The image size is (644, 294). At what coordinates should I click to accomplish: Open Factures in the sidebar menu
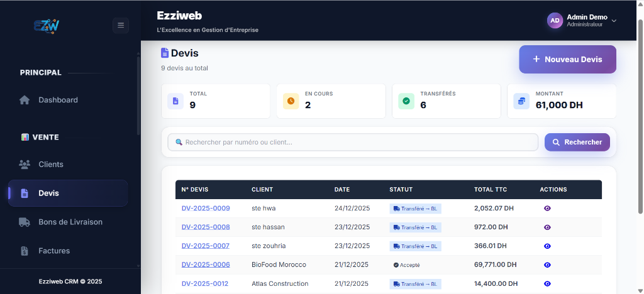[68, 251]
